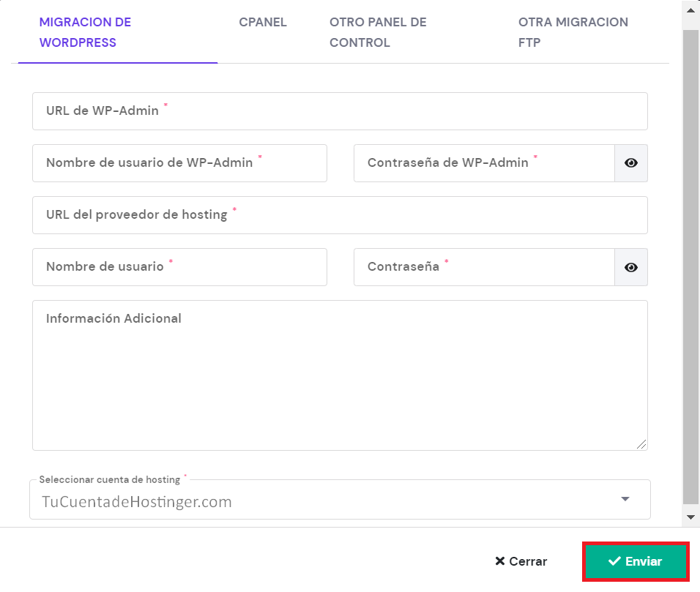This screenshot has width=700, height=592.
Task: Click the scrollbar down arrow icon
Action: [690, 516]
